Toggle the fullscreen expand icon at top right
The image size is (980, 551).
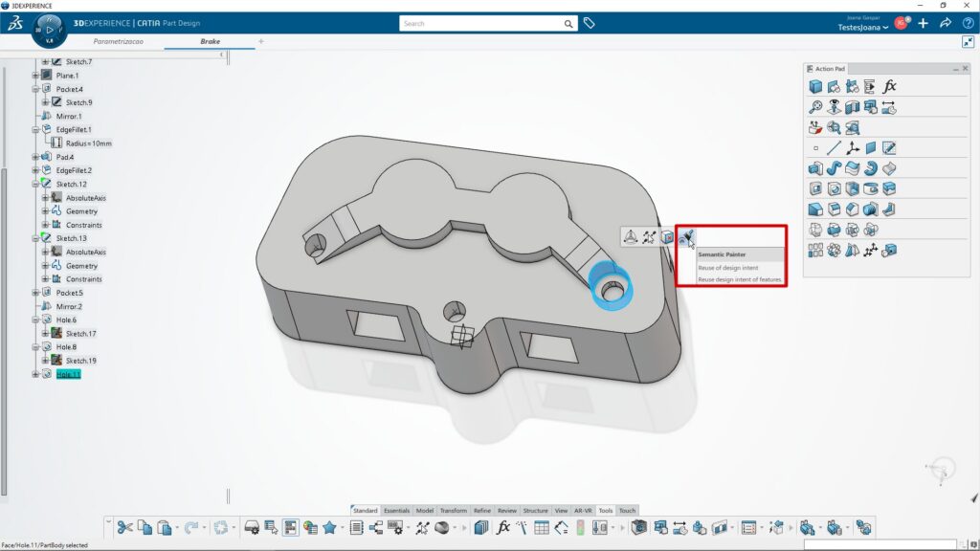point(968,42)
